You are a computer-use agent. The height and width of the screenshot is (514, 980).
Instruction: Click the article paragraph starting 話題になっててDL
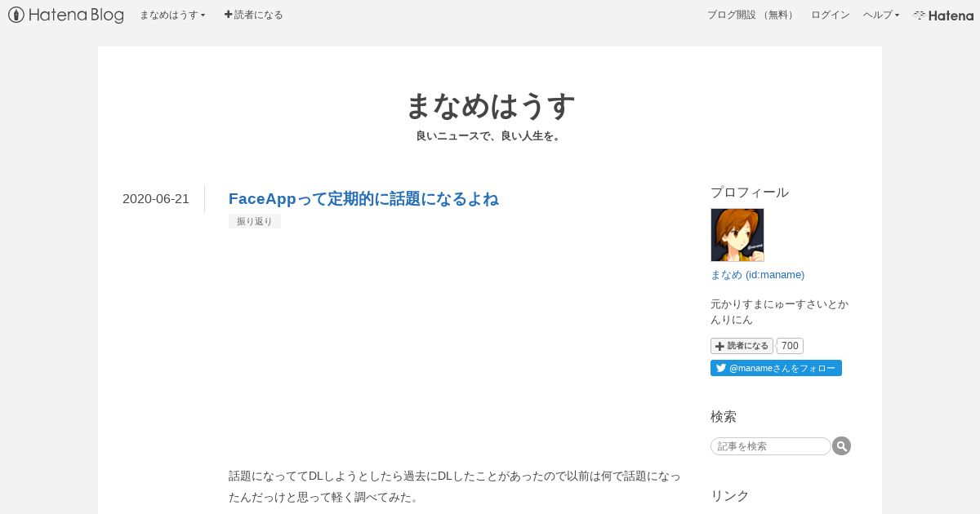tap(455, 486)
